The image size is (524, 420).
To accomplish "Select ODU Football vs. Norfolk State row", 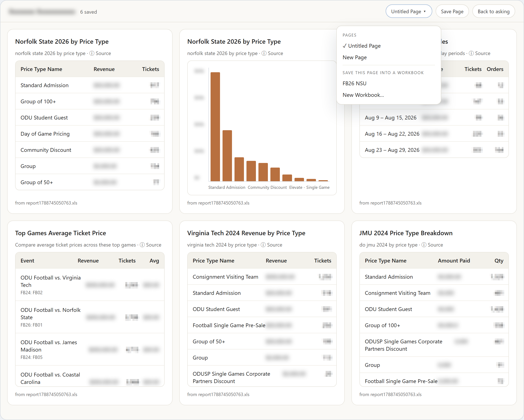I will pyautogui.click(x=90, y=317).
